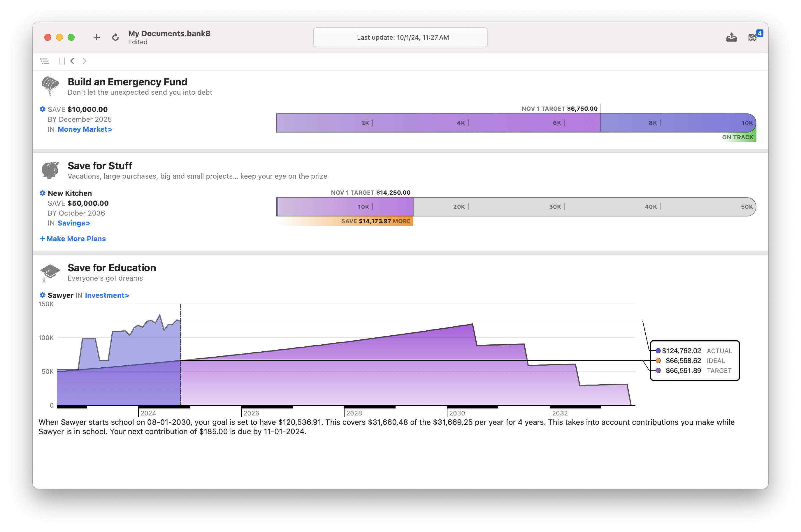
Task: Click the blue ACTUAL legend dot
Action: click(658, 351)
